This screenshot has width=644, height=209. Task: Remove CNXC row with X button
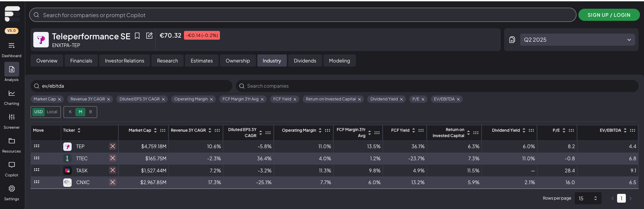pos(113,182)
